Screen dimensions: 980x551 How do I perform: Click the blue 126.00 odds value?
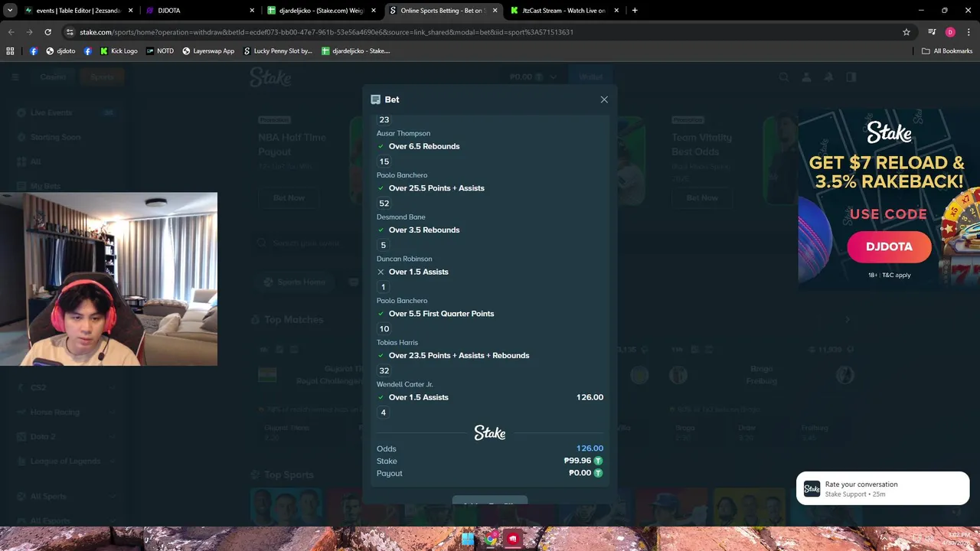click(590, 448)
